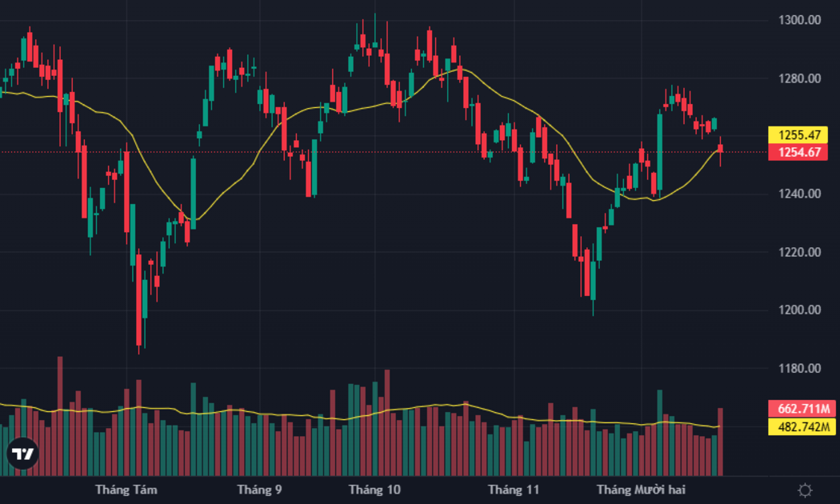Select the Tháng 11 time axis label
This screenshot has width=840, height=504.
pos(514,490)
